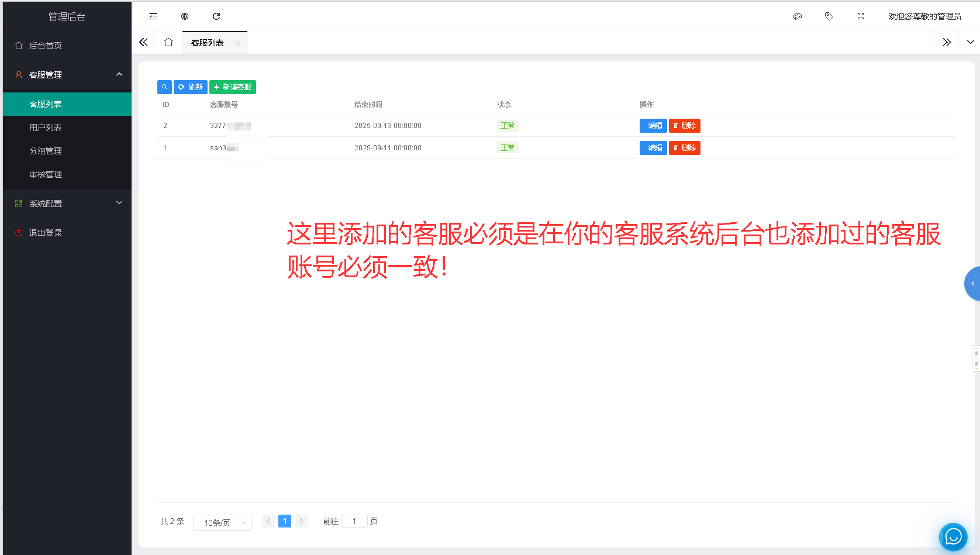Click the home icon next to tabs

[169, 42]
